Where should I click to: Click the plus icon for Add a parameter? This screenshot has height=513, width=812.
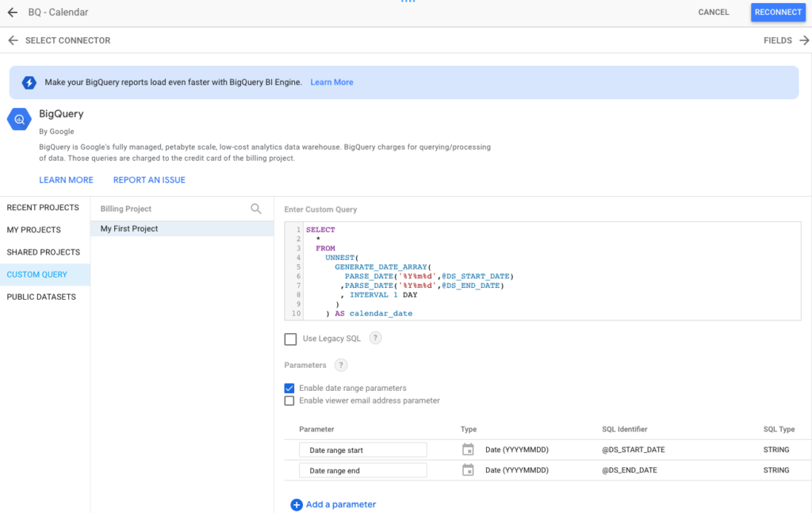coord(297,505)
